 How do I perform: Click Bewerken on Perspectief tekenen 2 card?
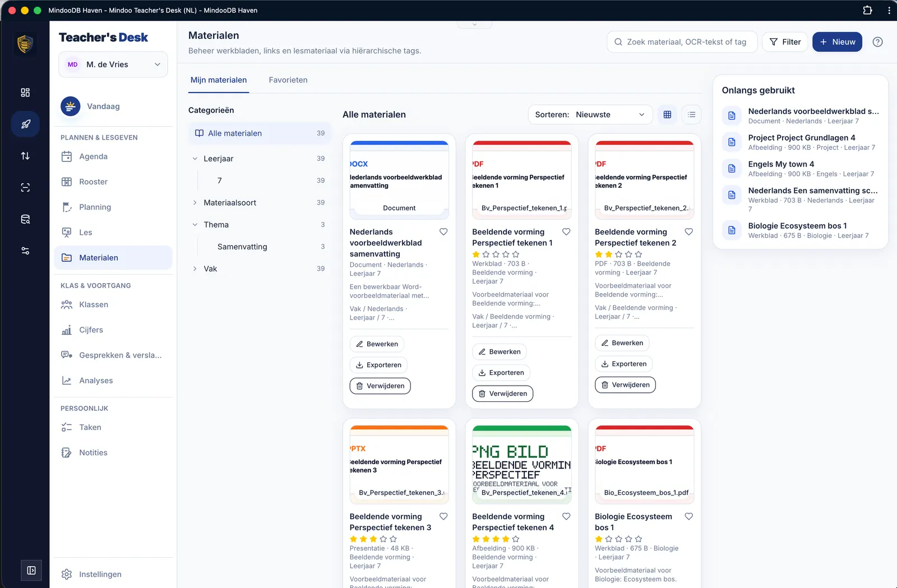click(x=622, y=343)
